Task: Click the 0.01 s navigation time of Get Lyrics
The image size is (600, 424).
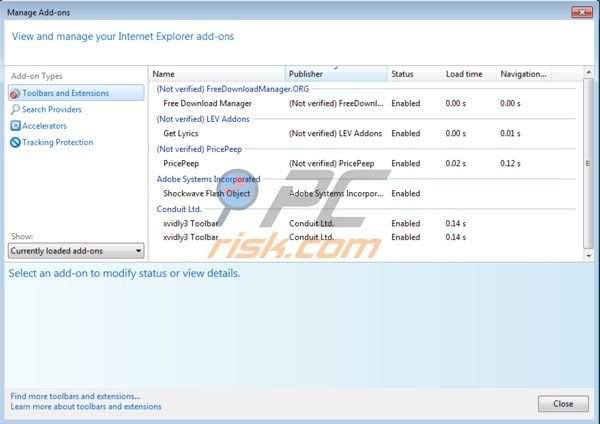Action: pos(510,134)
